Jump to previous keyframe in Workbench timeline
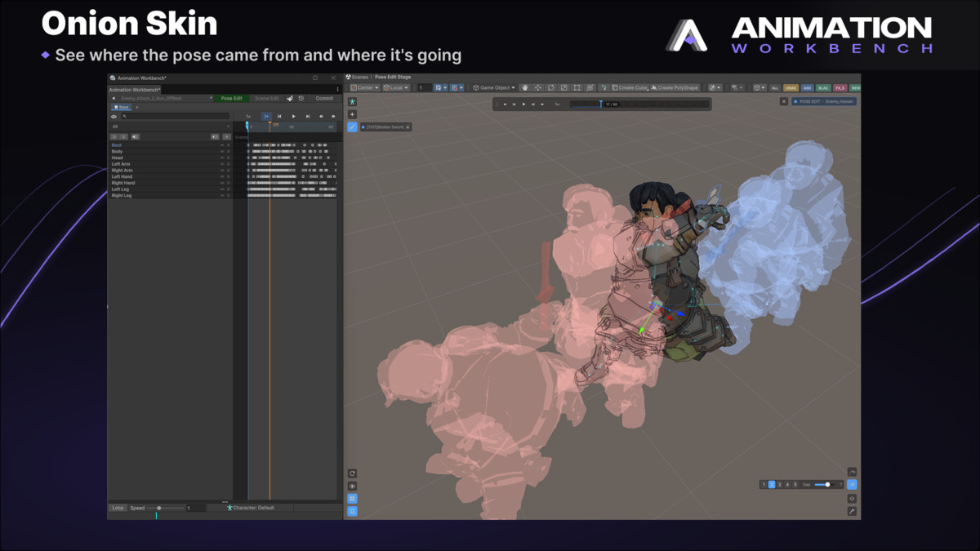The width and height of the screenshot is (980, 551). [x=279, y=116]
